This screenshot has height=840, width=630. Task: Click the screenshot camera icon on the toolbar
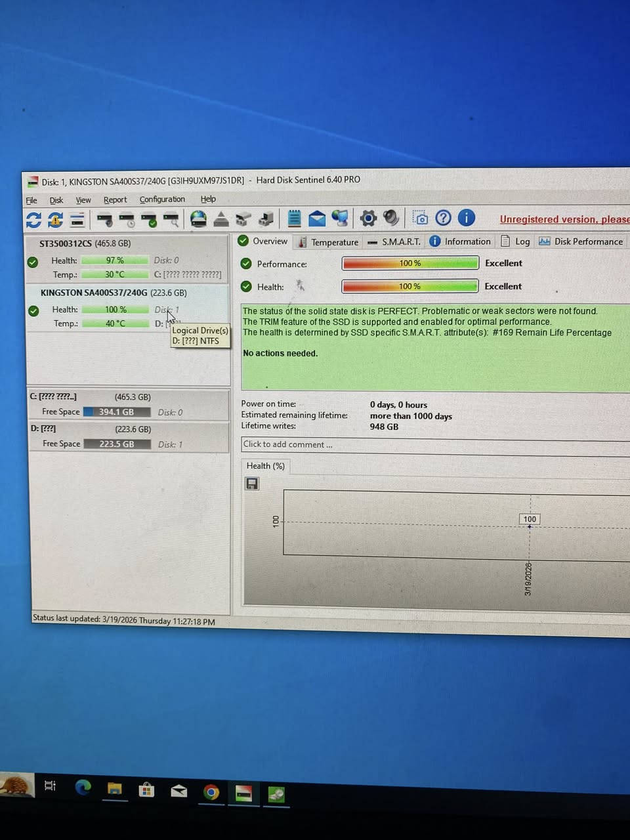click(421, 218)
